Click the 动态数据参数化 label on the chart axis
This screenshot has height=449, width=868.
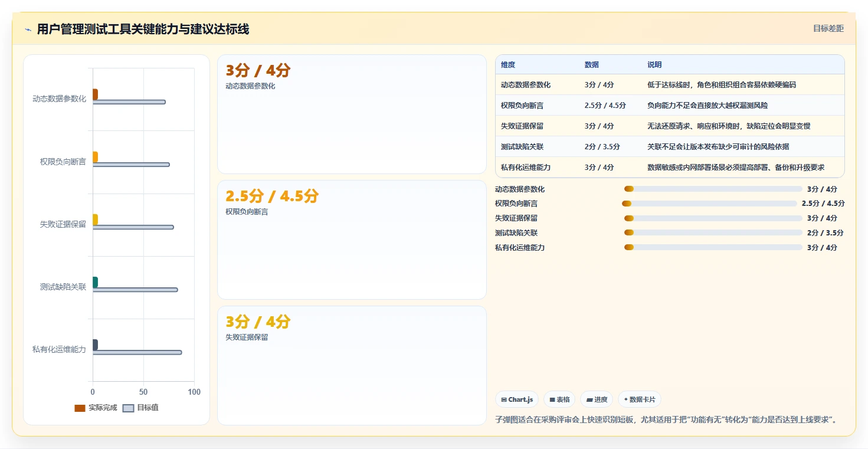pos(59,99)
